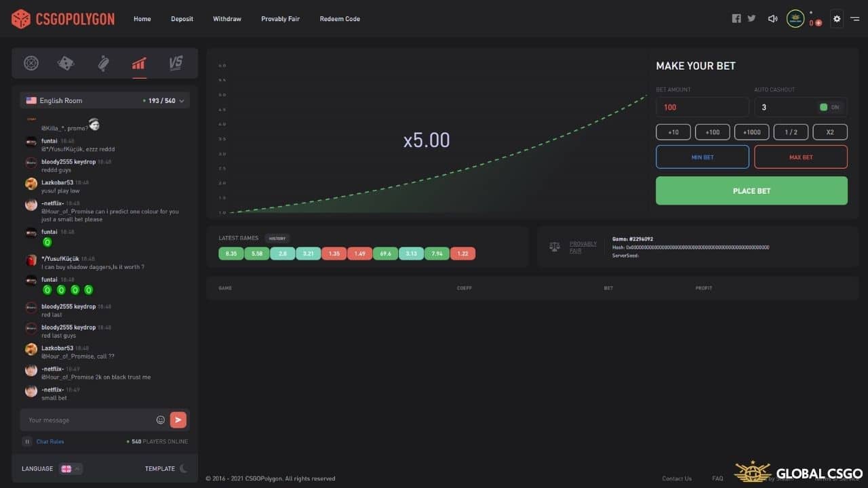Open Provably Fair in the top menu
Image resolution: width=868 pixels, height=488 pixels.
(x=280, y=19)
